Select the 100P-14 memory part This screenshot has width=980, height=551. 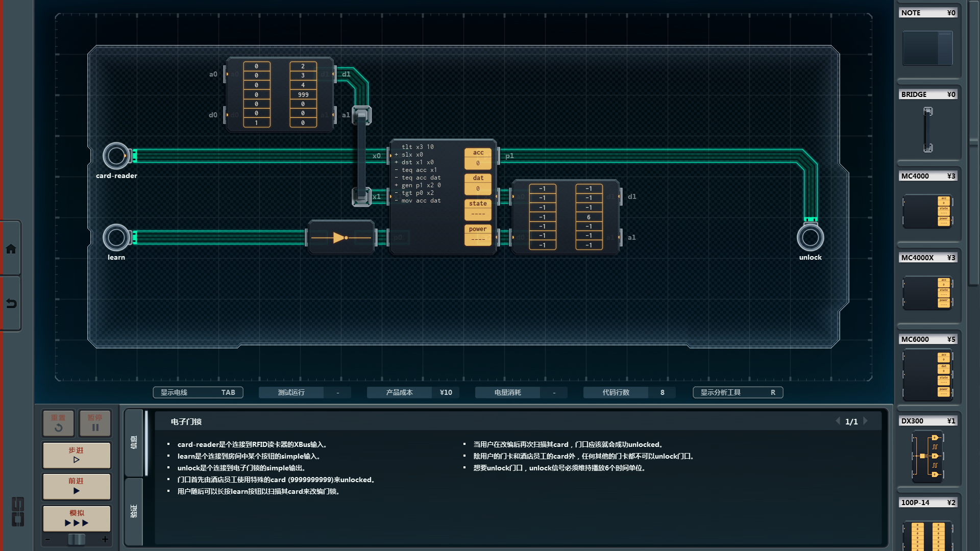tap(927, 535)
